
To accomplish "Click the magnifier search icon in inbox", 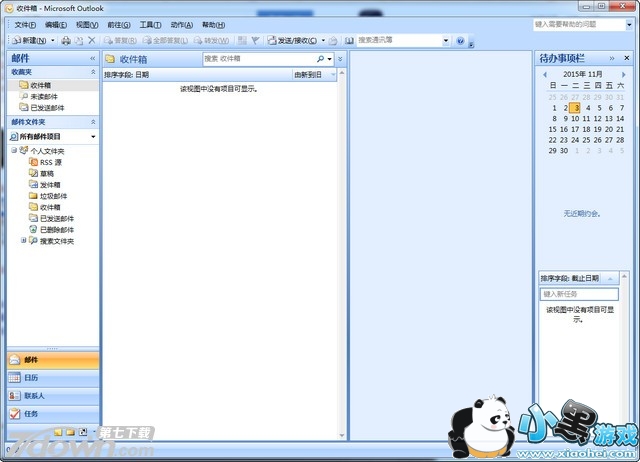I will (x=320, y=59).
